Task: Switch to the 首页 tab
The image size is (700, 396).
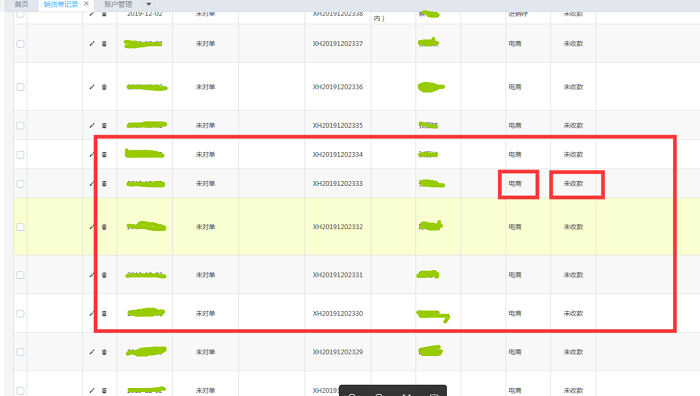Action: pyautogui.click(x=21, y=4)
